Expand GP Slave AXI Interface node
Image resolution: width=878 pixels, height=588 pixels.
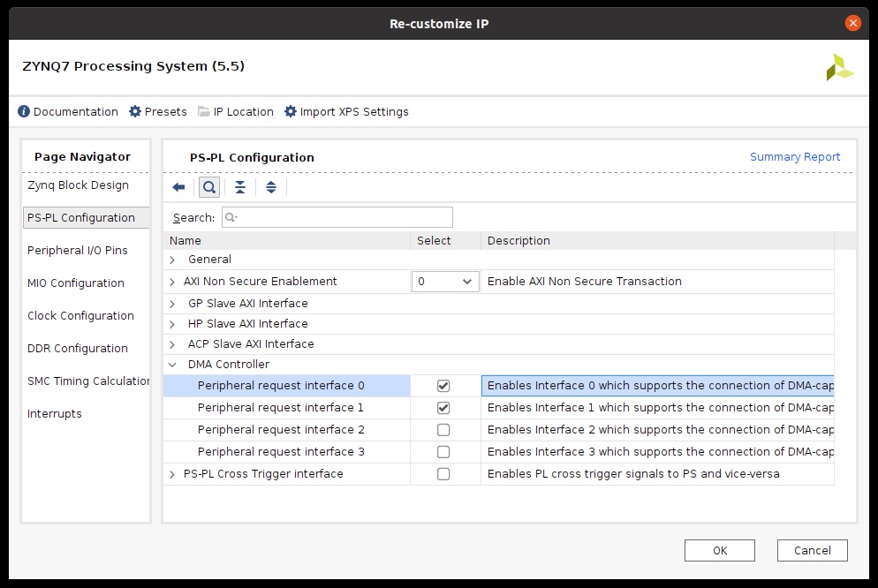172,304
